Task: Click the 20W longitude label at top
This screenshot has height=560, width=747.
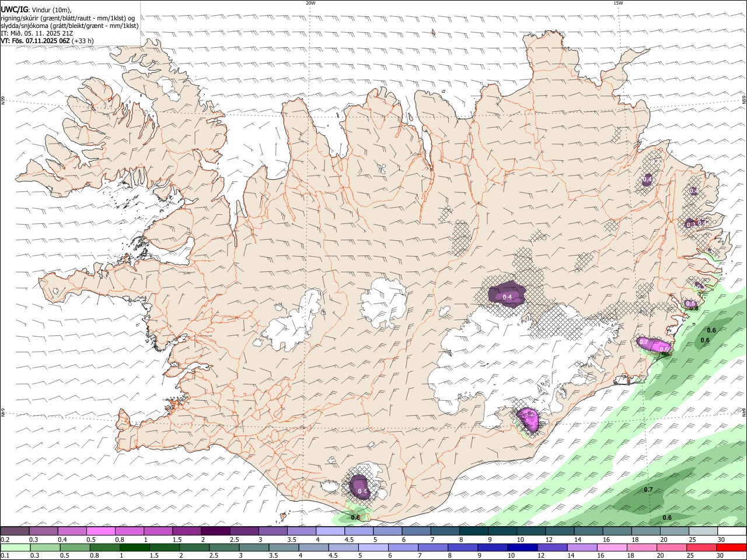Action: pos(310,3)
